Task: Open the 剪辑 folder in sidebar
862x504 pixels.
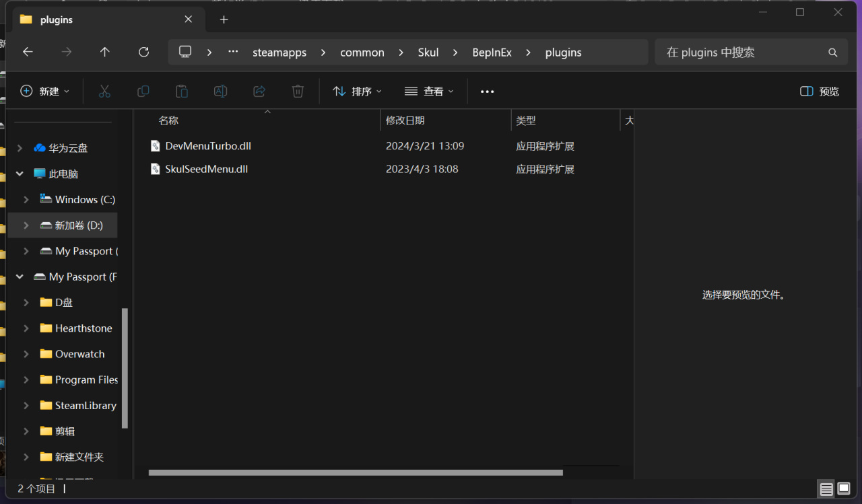Action: coord(65,431)
